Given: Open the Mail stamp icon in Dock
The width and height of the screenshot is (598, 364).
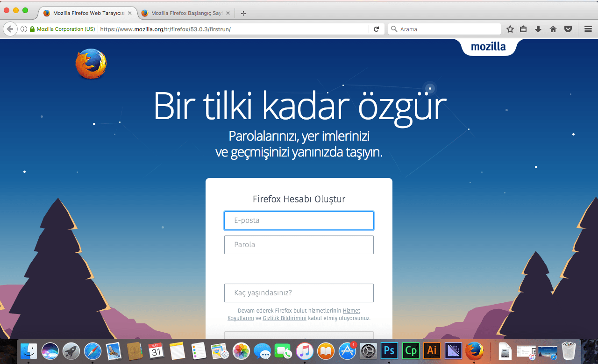Looking at the screenshot, I should (x=114, y=351).
